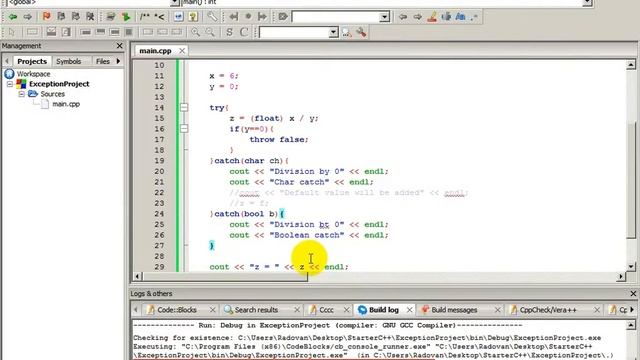Click the C toolbar icon
640x360 pixels.
pos(244,32)
